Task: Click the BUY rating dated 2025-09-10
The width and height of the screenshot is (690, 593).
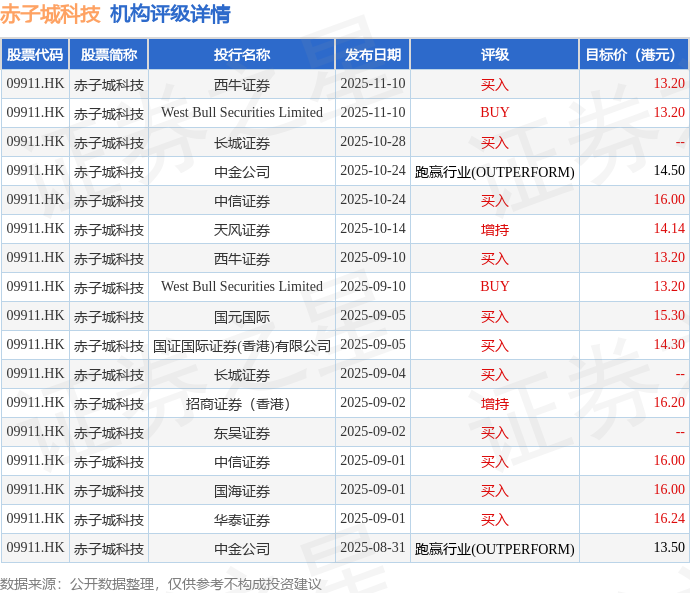Action: pyautogui.click(x=495, y=286)
